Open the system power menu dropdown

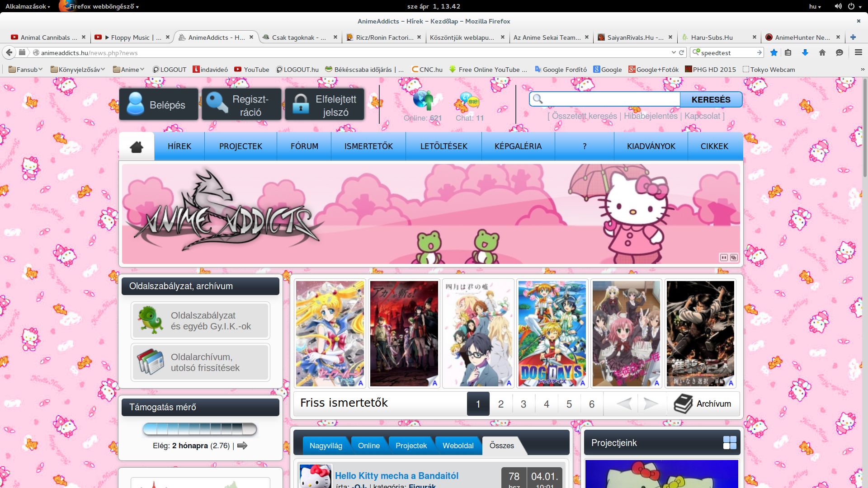[x=854, y=6]
